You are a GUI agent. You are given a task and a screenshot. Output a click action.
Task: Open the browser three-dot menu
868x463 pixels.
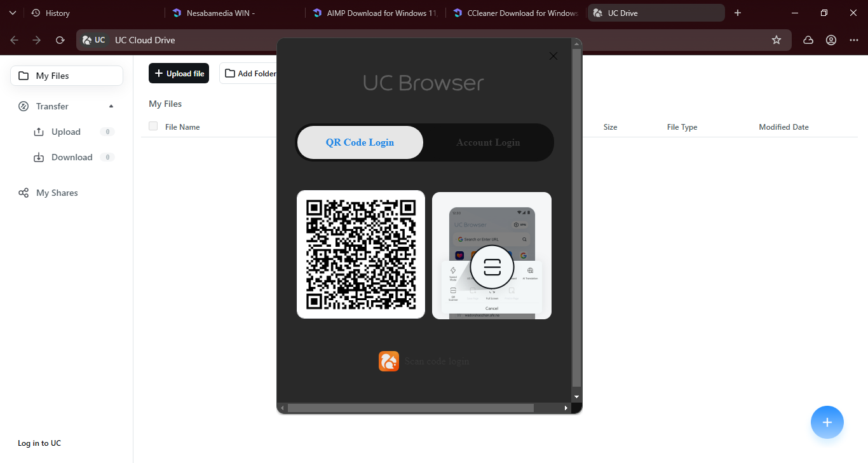(x=853, y=40)
